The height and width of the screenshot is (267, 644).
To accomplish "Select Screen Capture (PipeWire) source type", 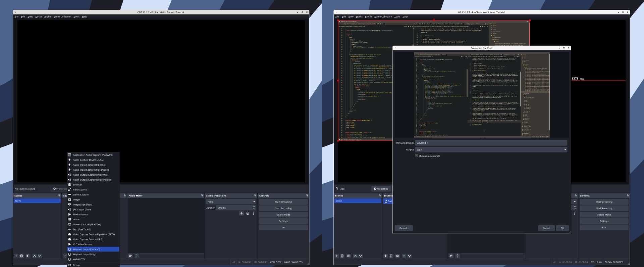I will coord(93,224).
